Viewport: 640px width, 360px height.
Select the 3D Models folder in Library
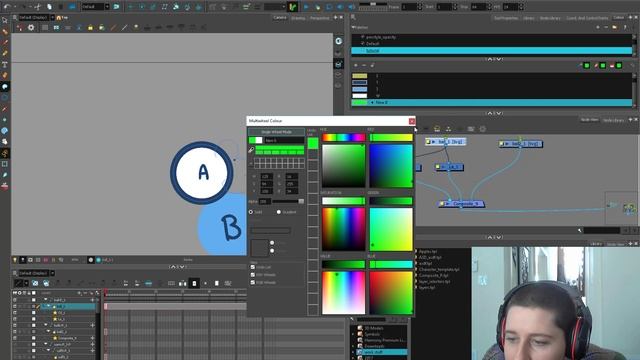pyautogui.click(x=373, y=328)
